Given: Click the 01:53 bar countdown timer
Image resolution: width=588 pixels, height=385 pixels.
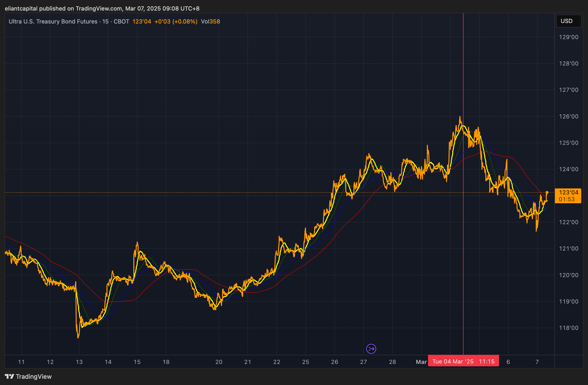Looking at the screenshot, I should (566, 199).
